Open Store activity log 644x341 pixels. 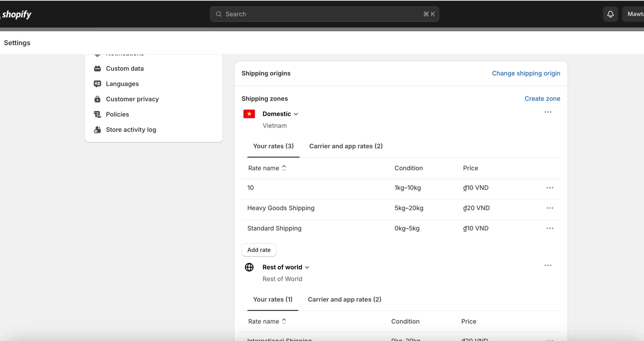(131, 130)
